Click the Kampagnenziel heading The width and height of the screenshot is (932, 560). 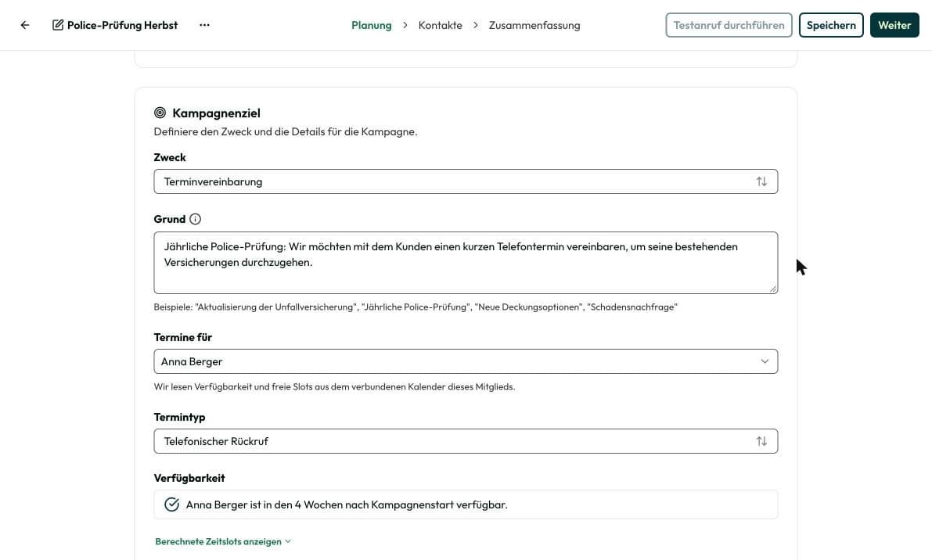pos(216,113)
